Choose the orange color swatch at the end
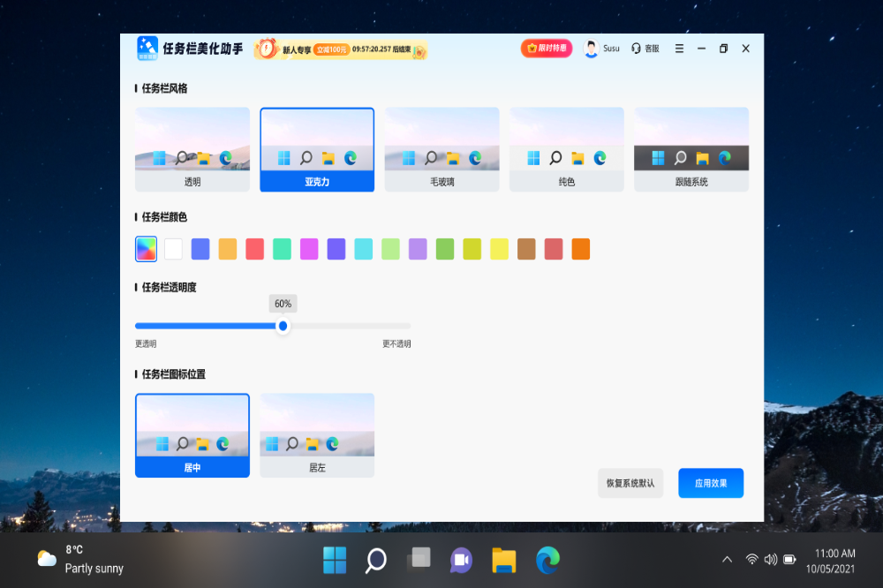 (x=580, y=249)
